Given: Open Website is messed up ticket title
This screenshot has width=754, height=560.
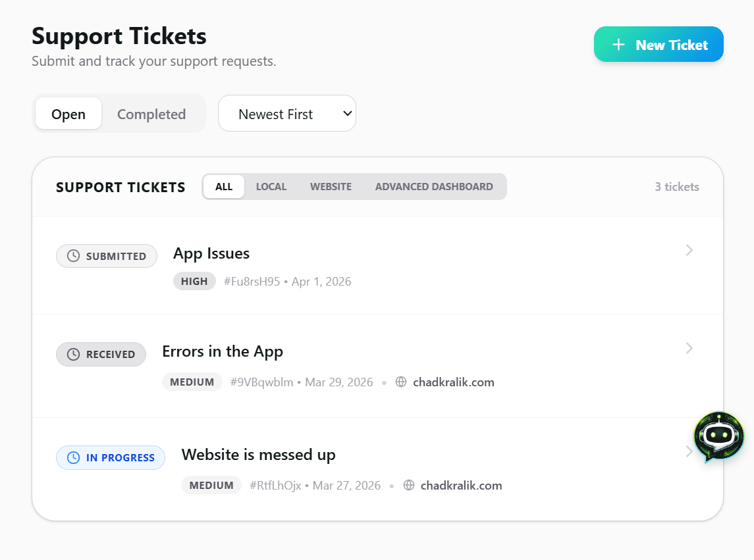Looking at the screenshot, I should tap(258, 455).
